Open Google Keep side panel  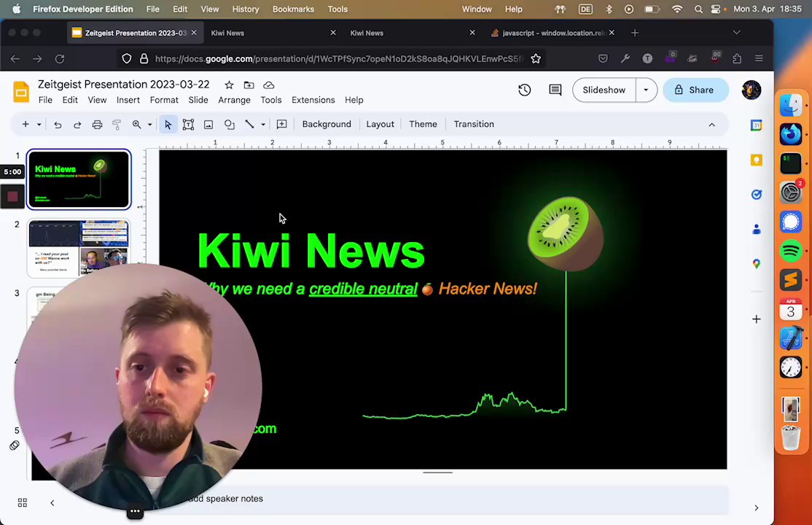click(x=756, y=160)
